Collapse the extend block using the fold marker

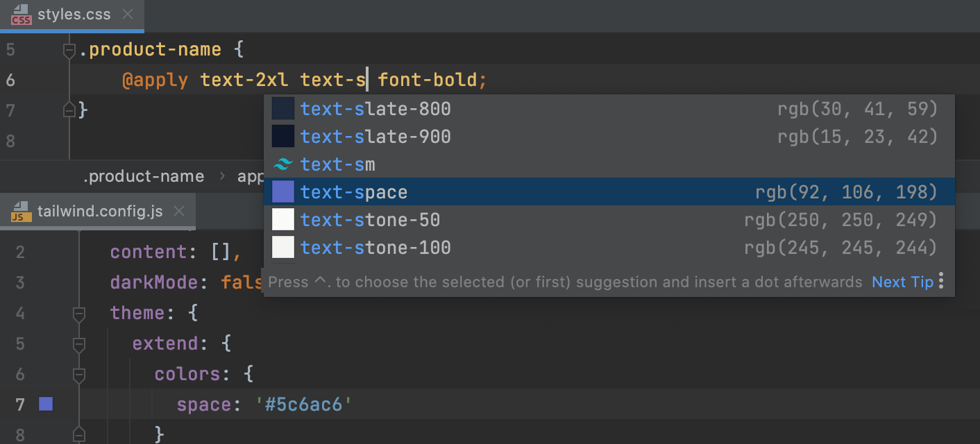pyautogui.click(x=78, y=343)
